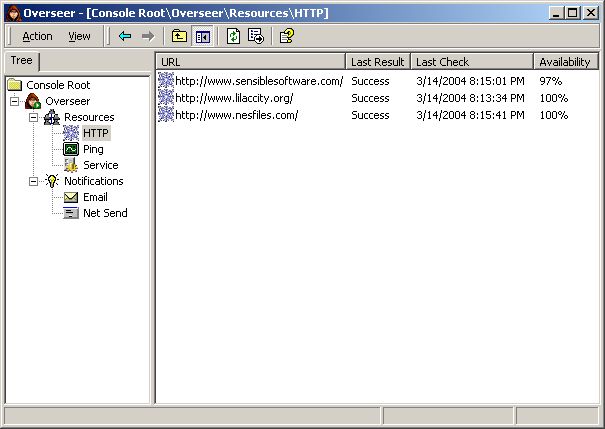This screenshot has height=429, width=605.
Task: Select the Service tree item
Action: [x=101, y=165]
